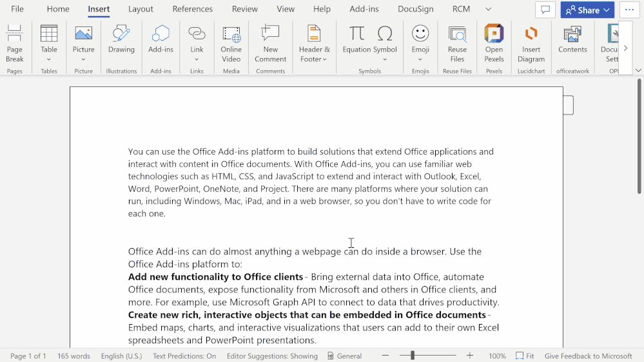This screenshot has width=644, height=362.
Task: Open the more options ellipsis menu
Action: (629, 10)
